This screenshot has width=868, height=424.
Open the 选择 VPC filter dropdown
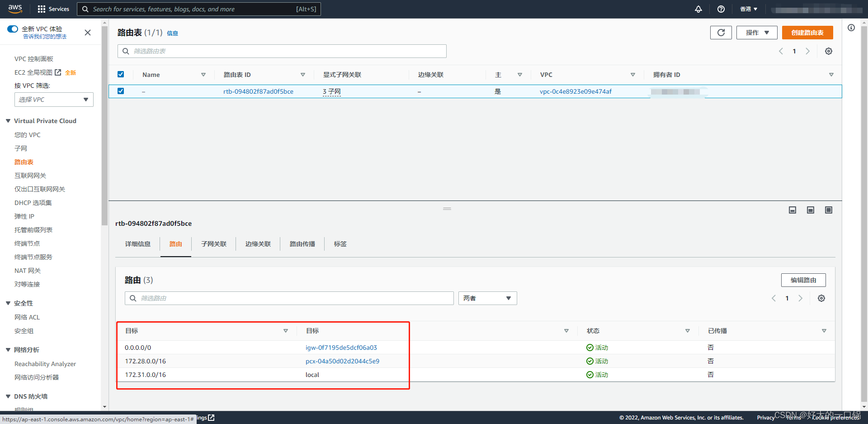(54, 100)
